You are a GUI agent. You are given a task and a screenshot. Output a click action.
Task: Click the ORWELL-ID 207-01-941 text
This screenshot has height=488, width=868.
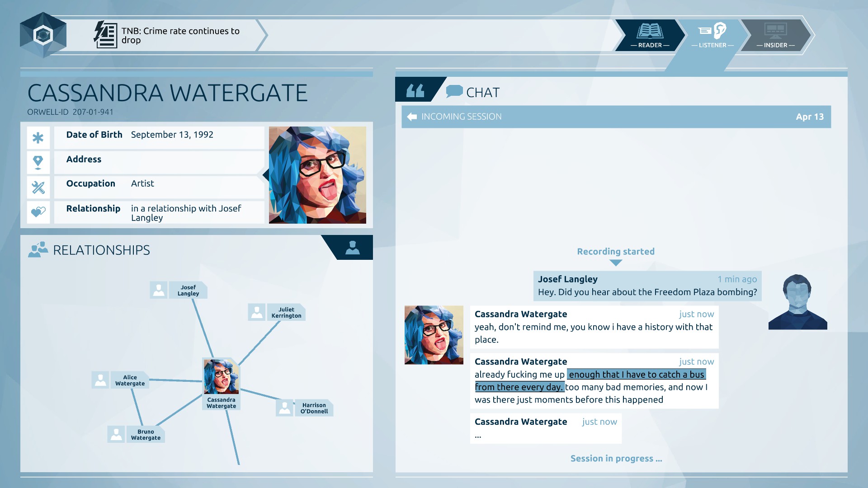click(71, 112)
